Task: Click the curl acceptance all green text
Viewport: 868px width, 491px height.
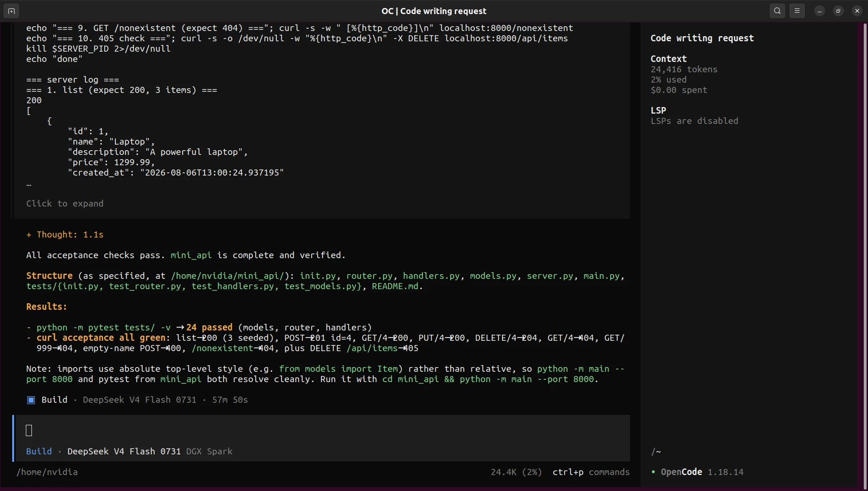Action: point(101,338)
